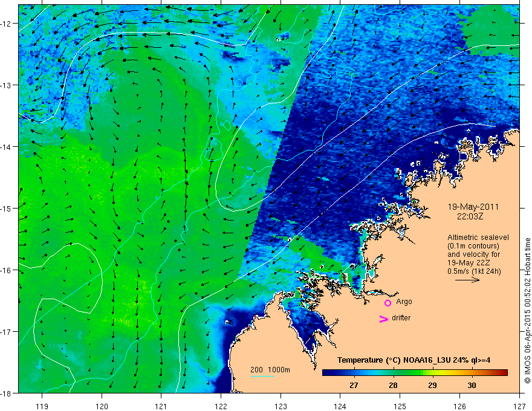Click the '19-May 22Z' text line
This screenshot has width=532, height=411.
[469, 262]
